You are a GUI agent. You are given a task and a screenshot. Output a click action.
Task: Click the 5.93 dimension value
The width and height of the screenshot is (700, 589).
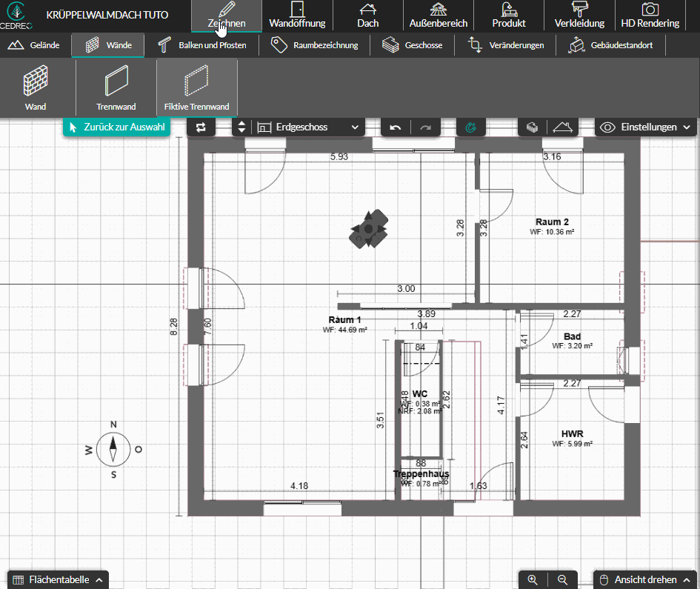(339, 157)
